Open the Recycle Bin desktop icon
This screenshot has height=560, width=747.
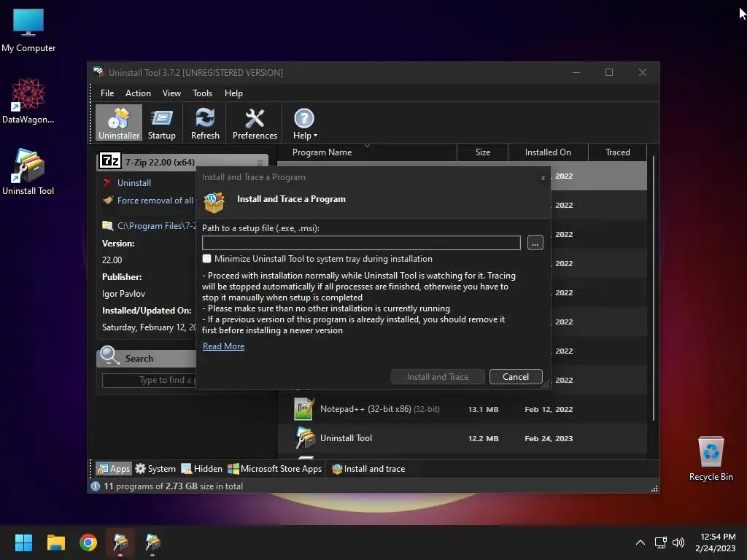pos(711,459)
